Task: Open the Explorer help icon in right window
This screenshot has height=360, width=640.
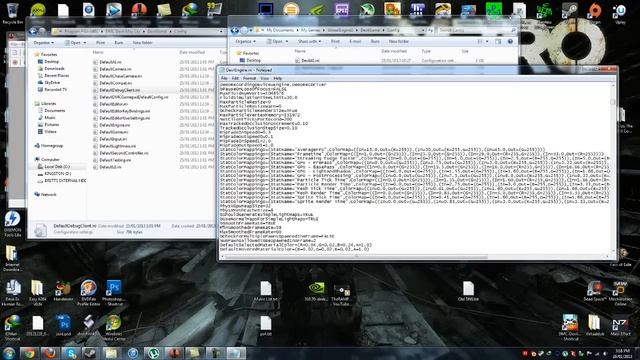Action: (510, 41)
